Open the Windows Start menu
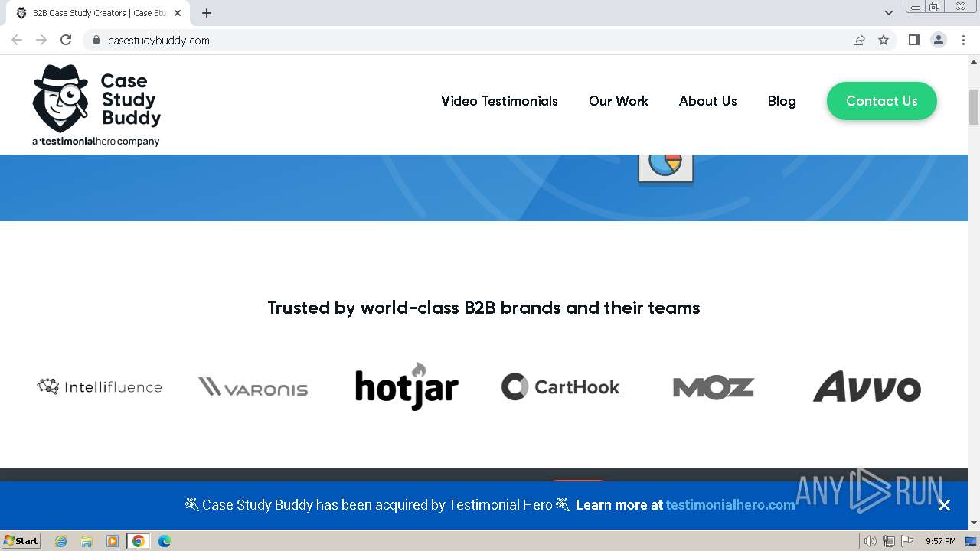980x551 pixels. coord(21,540)
